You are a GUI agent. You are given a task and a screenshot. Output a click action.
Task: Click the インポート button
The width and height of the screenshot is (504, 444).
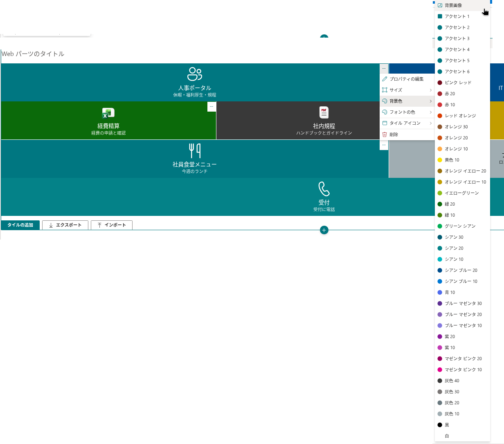(x=112, y=225)
